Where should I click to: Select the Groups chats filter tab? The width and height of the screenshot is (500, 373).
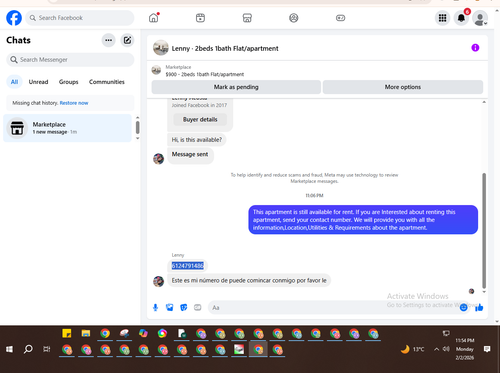pyautogui.click(x=69, y=82)
